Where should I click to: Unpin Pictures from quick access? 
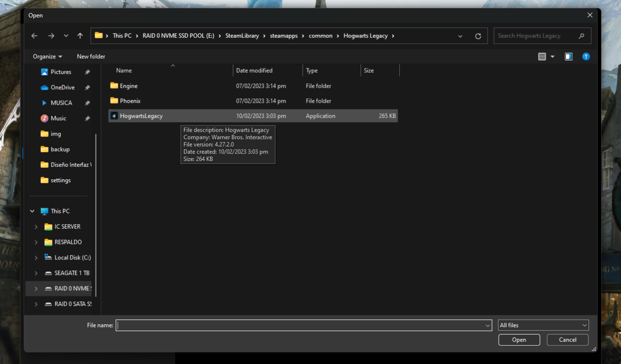(x=87, y=72)
